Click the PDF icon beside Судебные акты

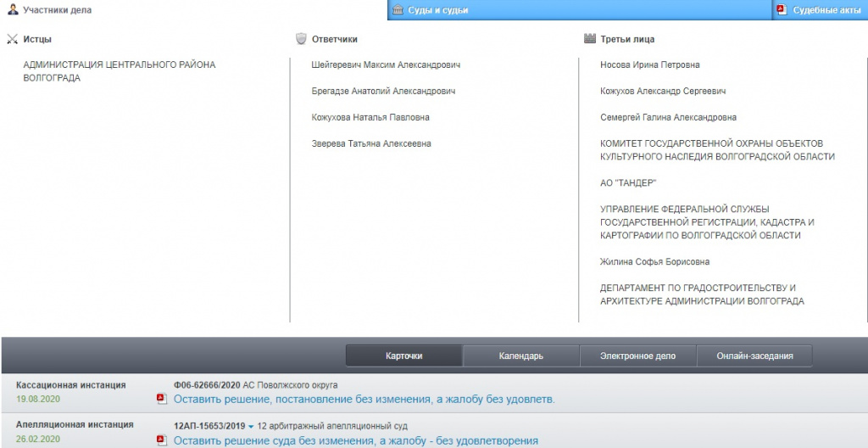(782, 10)
